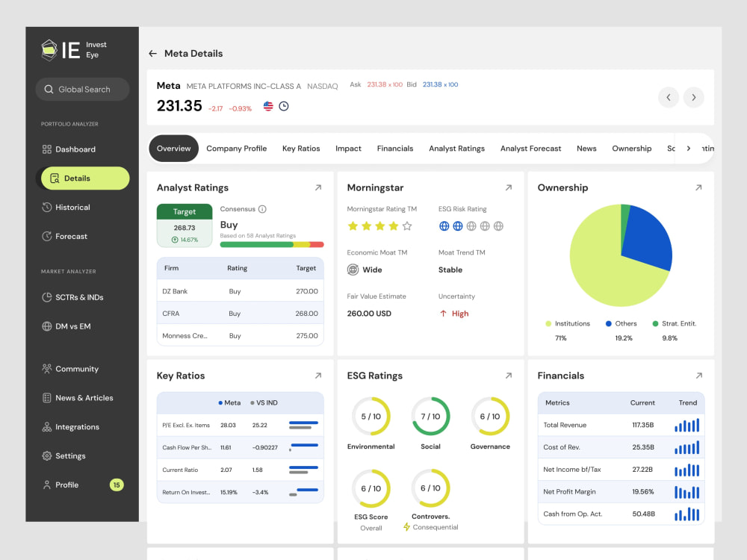
Task: Switch to Key Ratios tab
Action: tap(301, 149)
